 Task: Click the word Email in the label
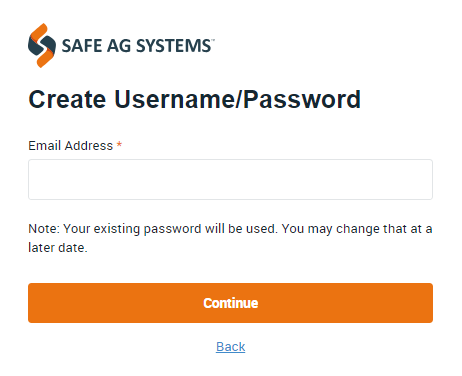(x=44, y=146)
